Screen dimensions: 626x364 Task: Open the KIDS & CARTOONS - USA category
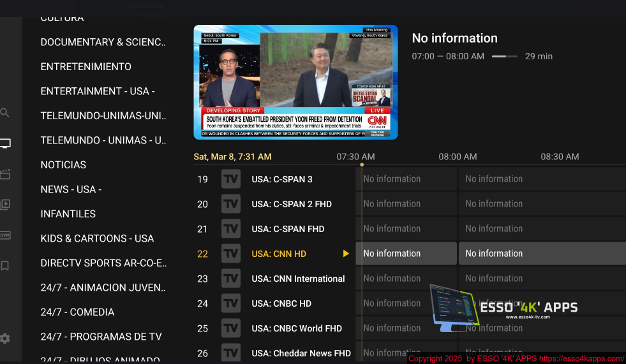pos(97,238)
